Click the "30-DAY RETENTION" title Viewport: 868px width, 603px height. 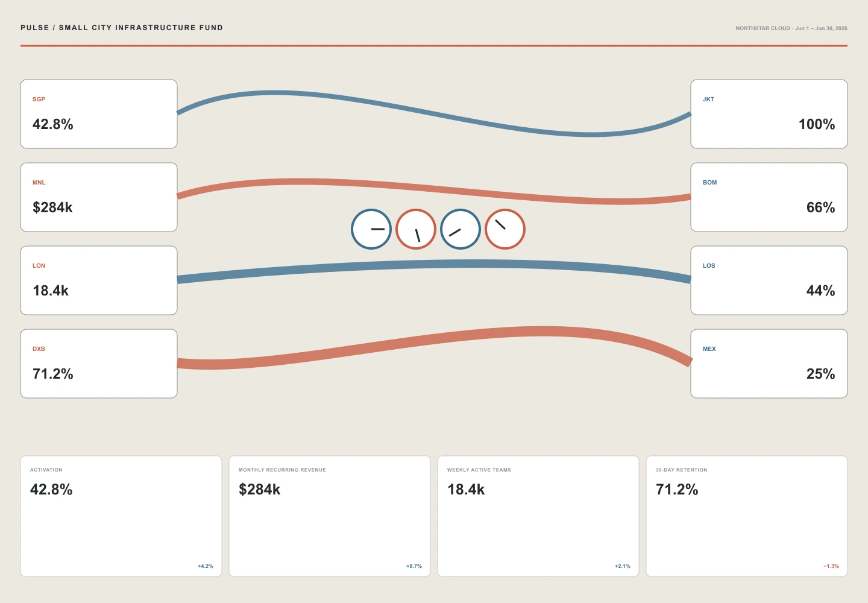point(682,470)
